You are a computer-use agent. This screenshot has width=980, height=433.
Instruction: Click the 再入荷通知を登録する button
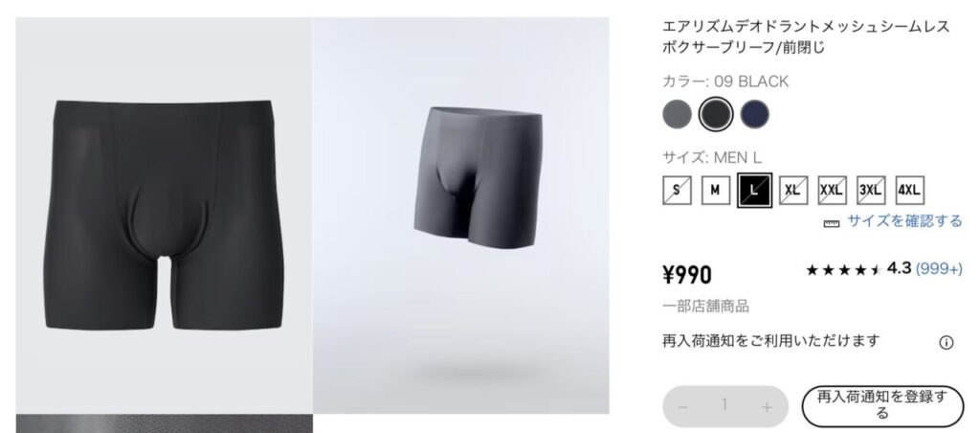point(882,406)
